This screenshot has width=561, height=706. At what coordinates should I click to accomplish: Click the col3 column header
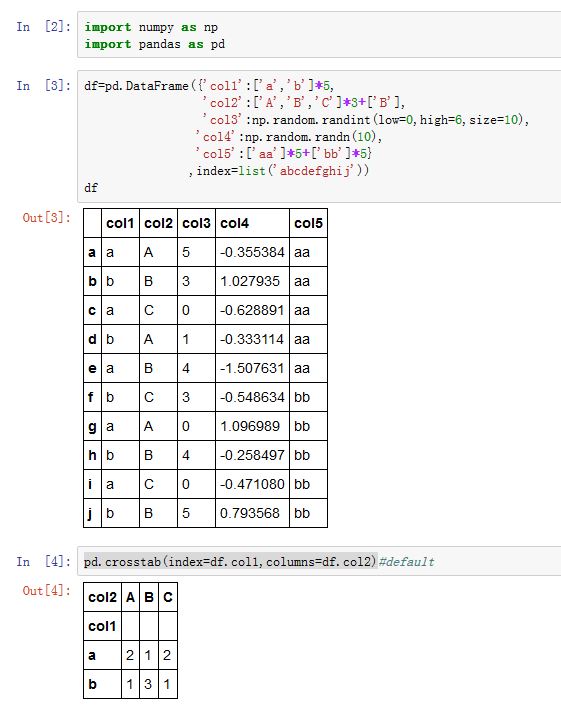click(x=196, y=223)
